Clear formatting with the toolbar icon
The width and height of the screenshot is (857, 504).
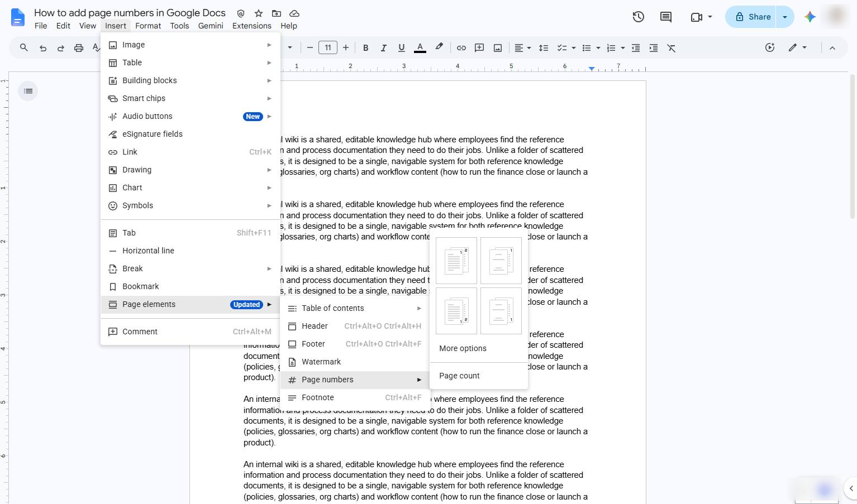(x=672, y=48)
